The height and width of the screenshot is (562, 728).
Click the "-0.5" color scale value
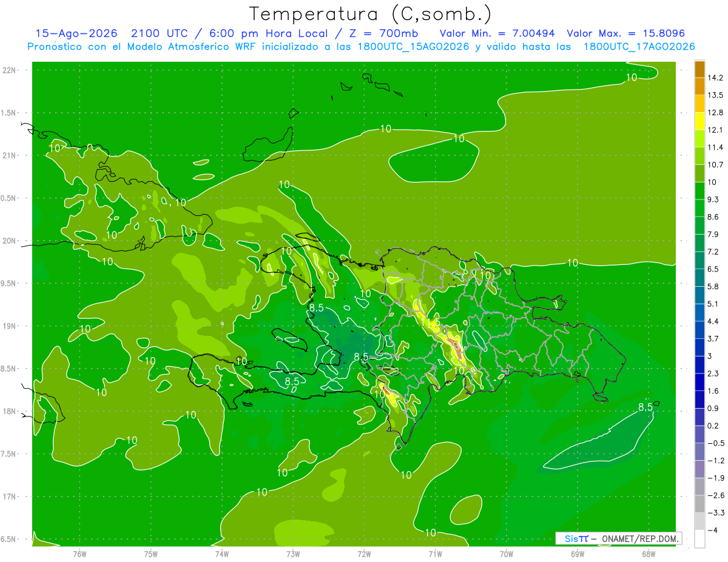point(716,443)
